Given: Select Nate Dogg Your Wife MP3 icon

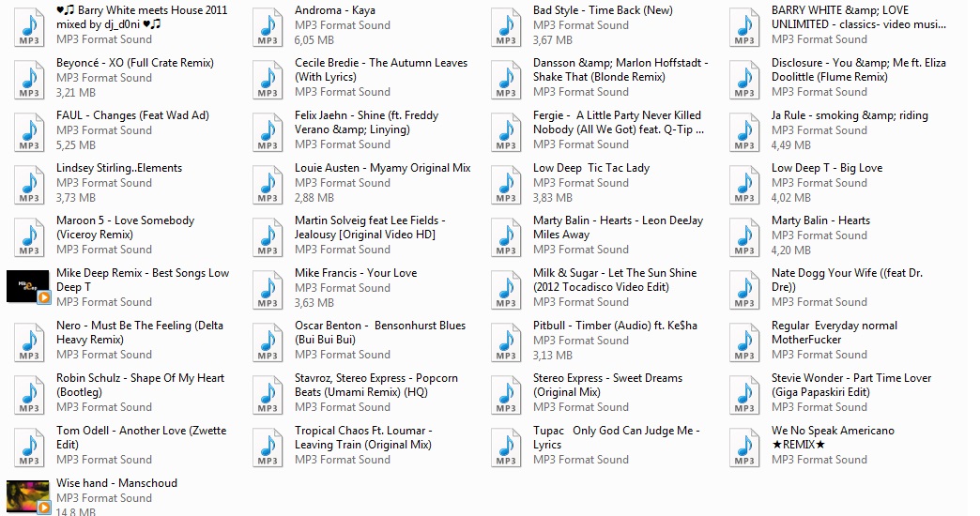Looking at the screenshot, I should (744, 290).
